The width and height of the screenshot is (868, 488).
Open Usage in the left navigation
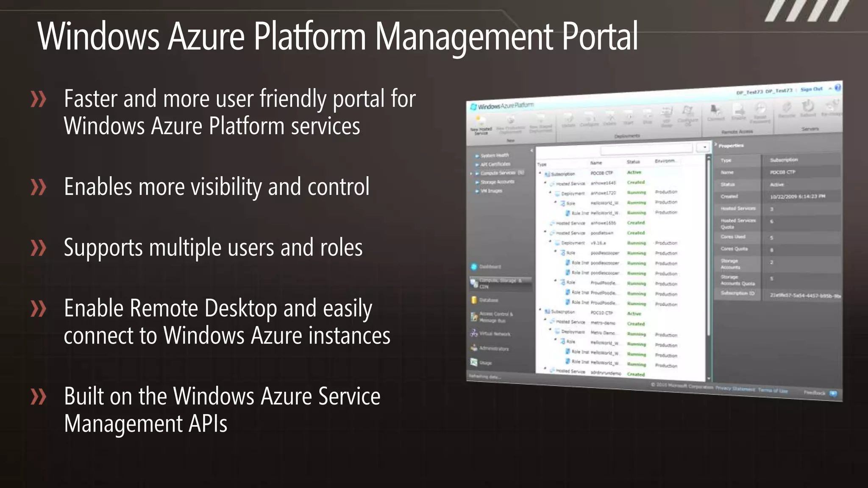481,363
